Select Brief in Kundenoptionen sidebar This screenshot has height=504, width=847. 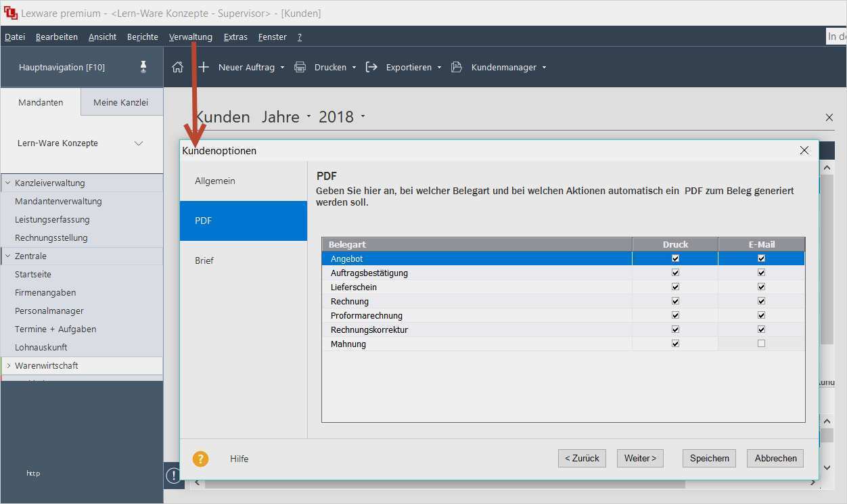[204, 260]
